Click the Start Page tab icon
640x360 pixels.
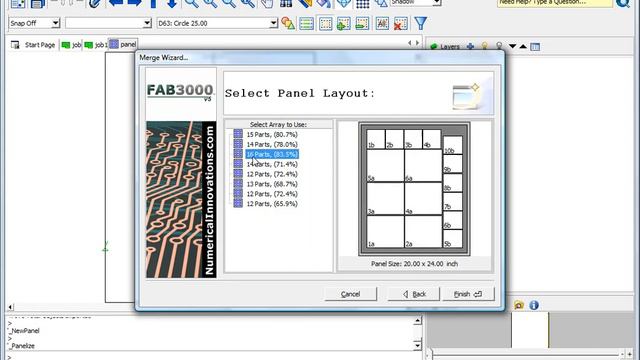(x=15, y=45)
